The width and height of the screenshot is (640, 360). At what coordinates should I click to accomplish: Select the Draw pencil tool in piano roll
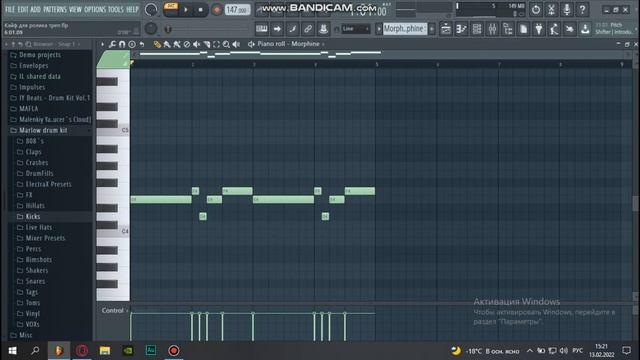[157, 44]
